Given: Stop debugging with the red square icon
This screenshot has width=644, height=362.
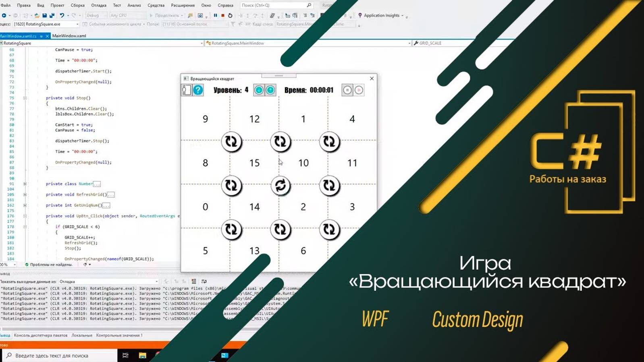Looking at the screenshot, I should (x=222, y=15).
